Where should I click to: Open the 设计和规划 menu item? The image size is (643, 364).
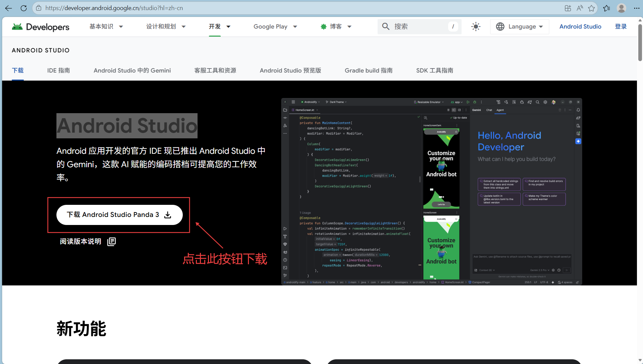161,27
